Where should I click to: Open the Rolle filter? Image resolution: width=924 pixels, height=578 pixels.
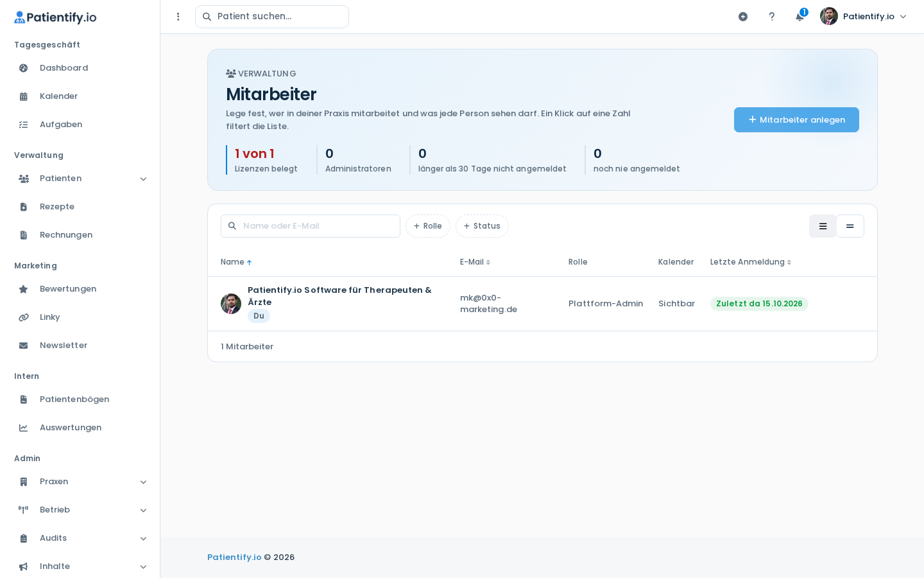(428, 226)
